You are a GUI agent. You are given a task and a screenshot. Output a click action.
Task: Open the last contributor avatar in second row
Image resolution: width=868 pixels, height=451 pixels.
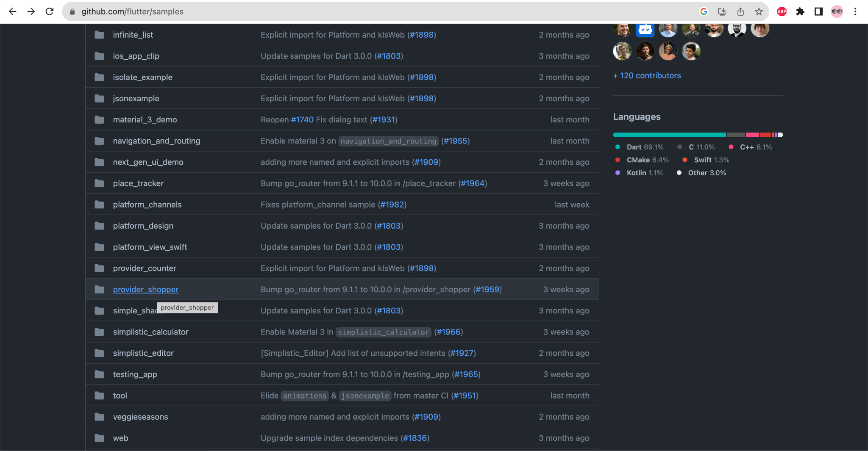[691, 51]
